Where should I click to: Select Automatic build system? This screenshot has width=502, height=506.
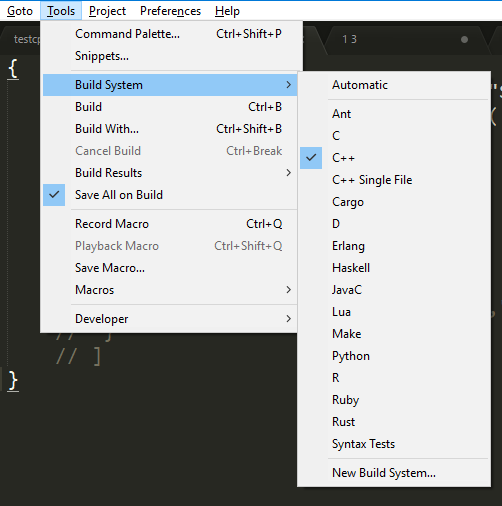[x=394, y=85]
